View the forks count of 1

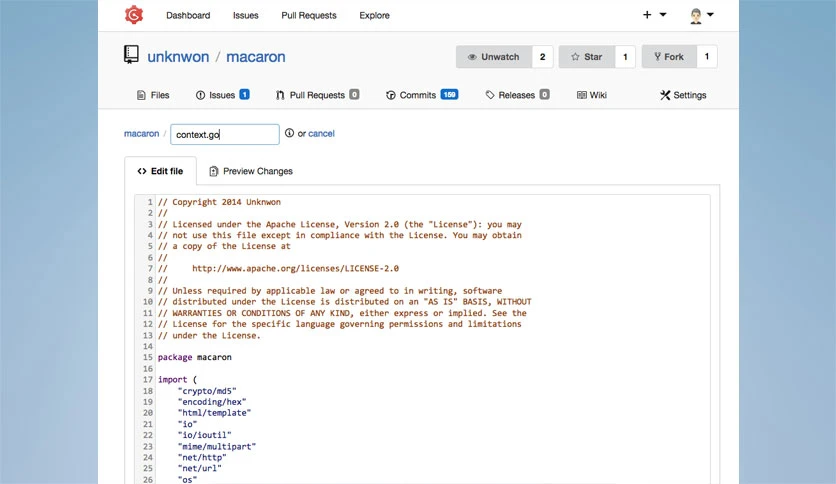pyautogui.click(x=706, y=57)
